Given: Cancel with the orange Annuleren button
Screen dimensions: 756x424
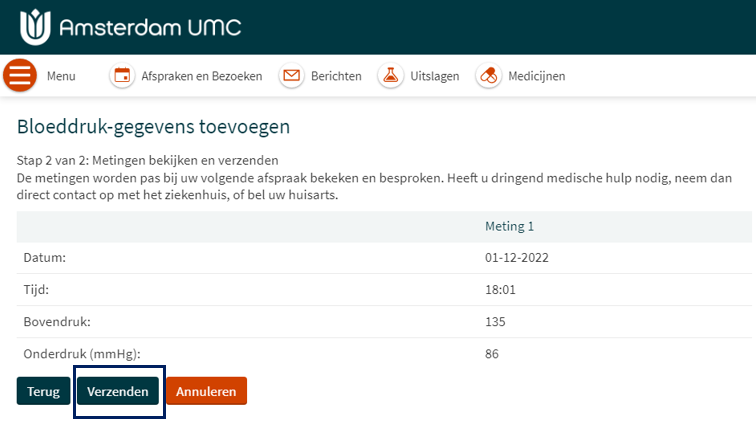Looking at the screenshot, I should click(206, 391).
